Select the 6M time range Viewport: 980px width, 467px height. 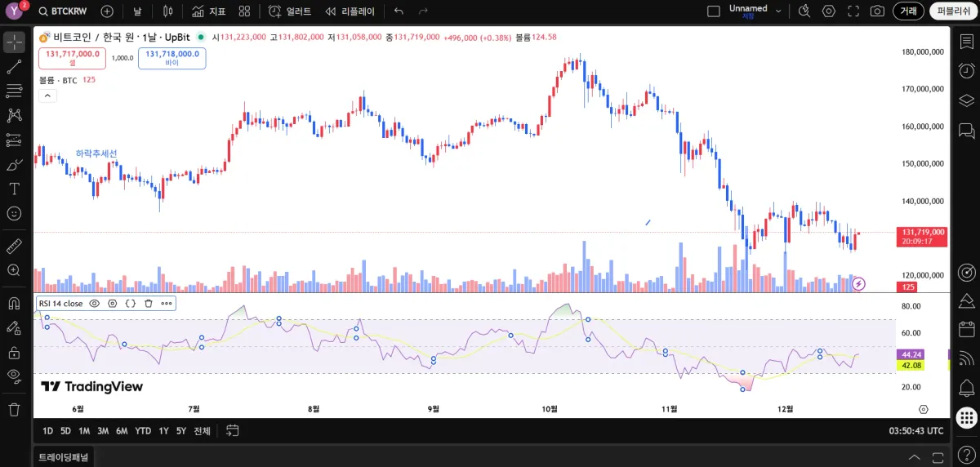[122, 430]
